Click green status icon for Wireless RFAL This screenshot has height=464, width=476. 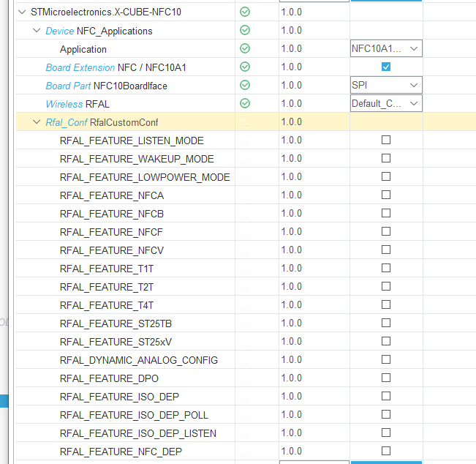245,103
